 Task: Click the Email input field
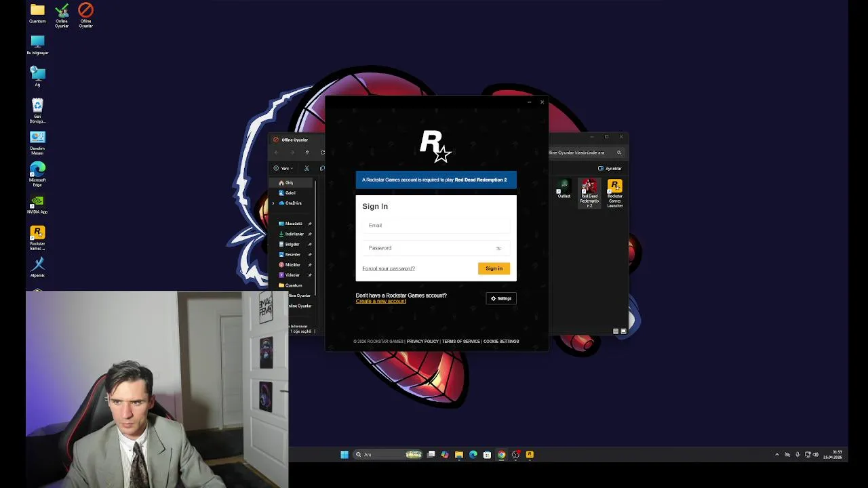[435, 225]
